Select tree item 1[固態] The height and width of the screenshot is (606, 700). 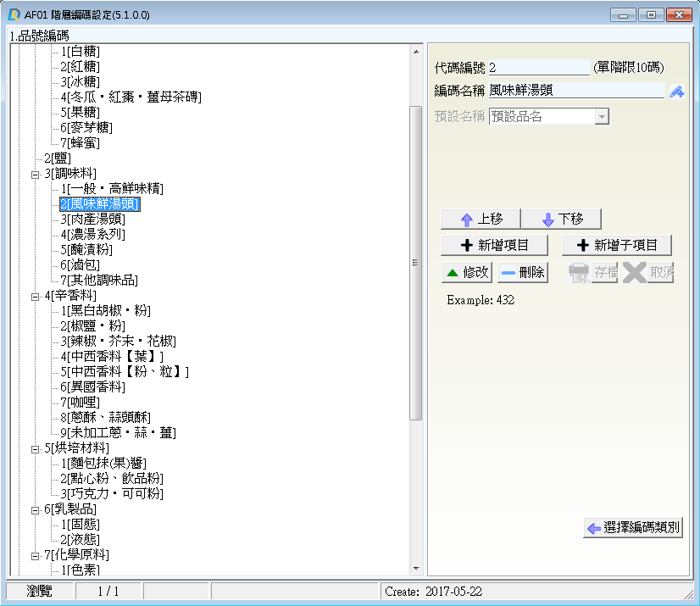tap(81, 525)
